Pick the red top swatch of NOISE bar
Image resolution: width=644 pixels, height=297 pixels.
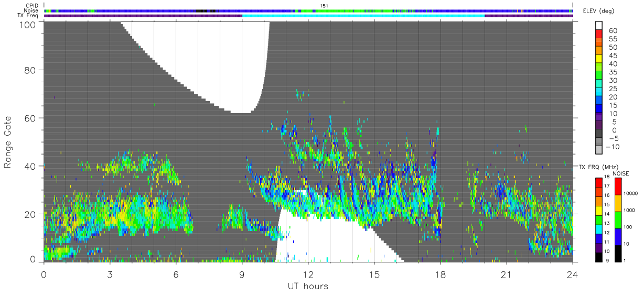(618, 186)
